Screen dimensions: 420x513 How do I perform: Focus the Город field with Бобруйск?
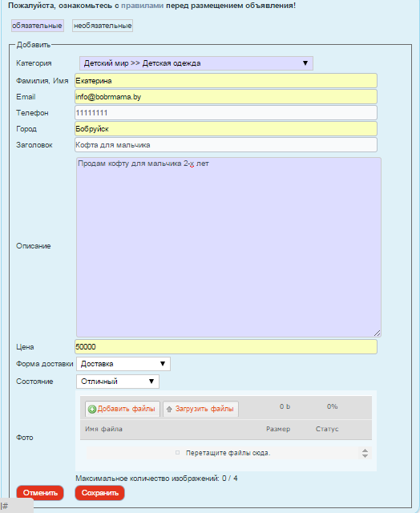[x=226, y=129]
